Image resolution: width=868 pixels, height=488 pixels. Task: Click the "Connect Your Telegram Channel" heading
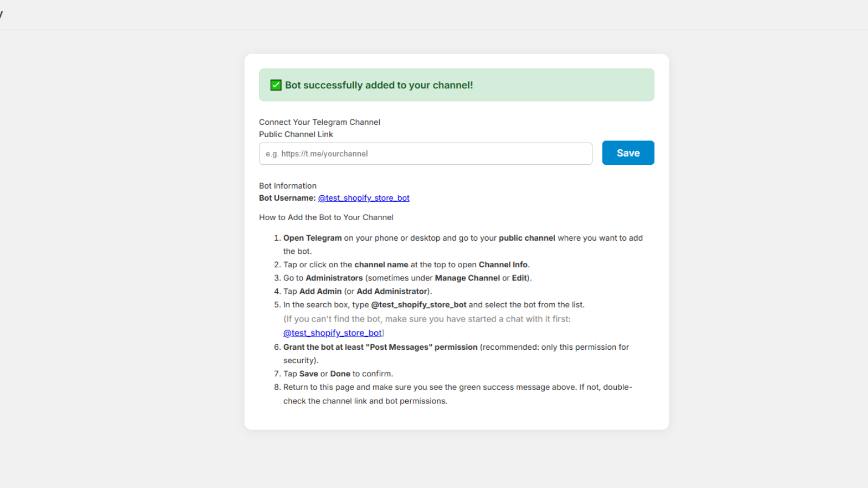320,122
